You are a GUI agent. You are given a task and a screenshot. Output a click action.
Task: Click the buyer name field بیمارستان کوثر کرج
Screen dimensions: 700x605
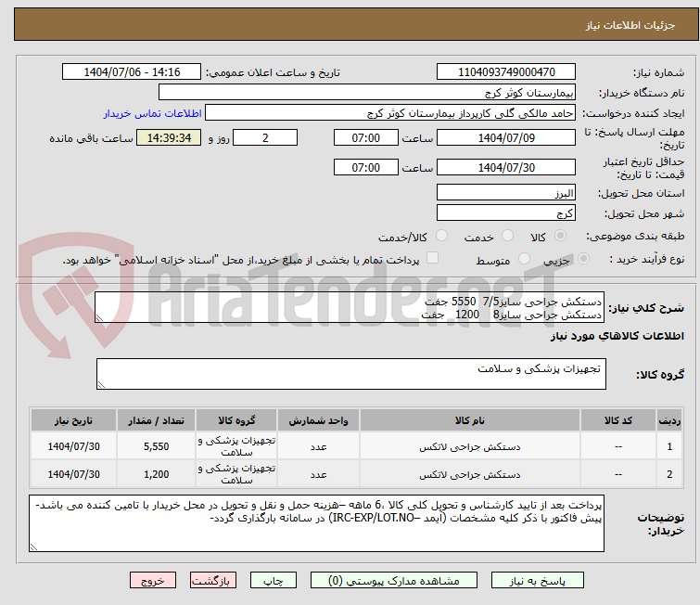(x=367, y=93)
